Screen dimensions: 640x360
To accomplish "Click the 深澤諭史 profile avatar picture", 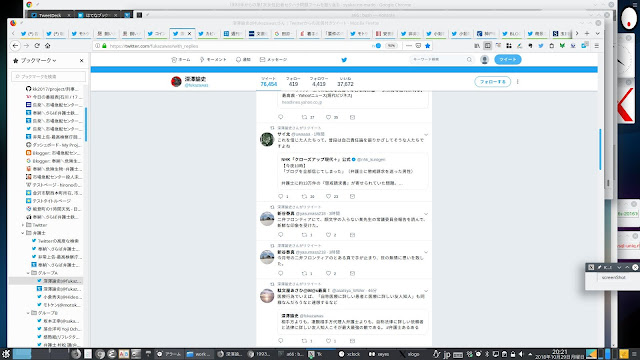I will pyautogui.click(x=176, y=82).
